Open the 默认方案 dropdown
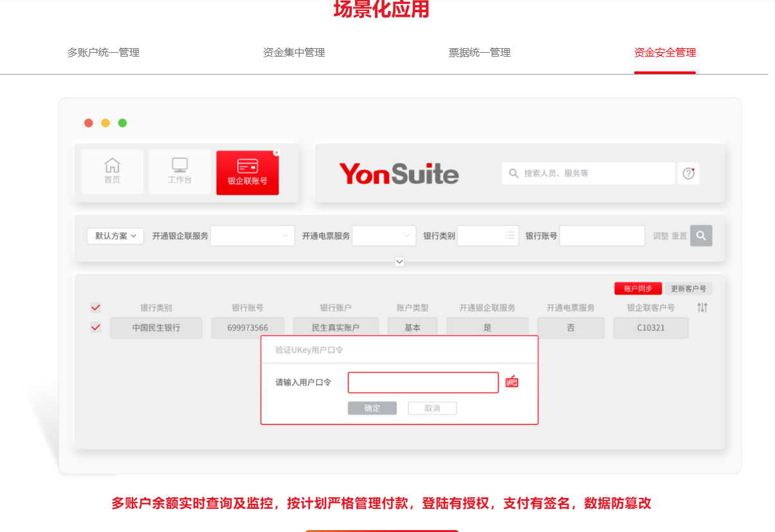This screenshot has width=775, height=532. tap(116, 236)
